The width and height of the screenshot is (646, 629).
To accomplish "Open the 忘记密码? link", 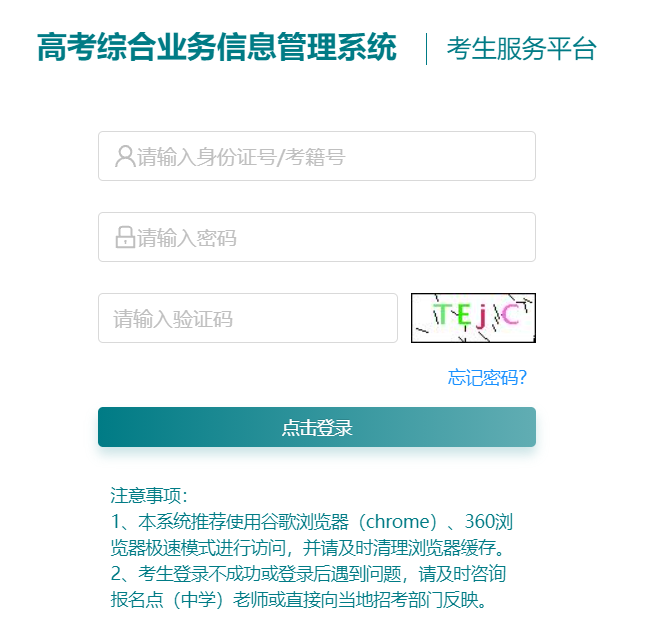I will 487,377.
